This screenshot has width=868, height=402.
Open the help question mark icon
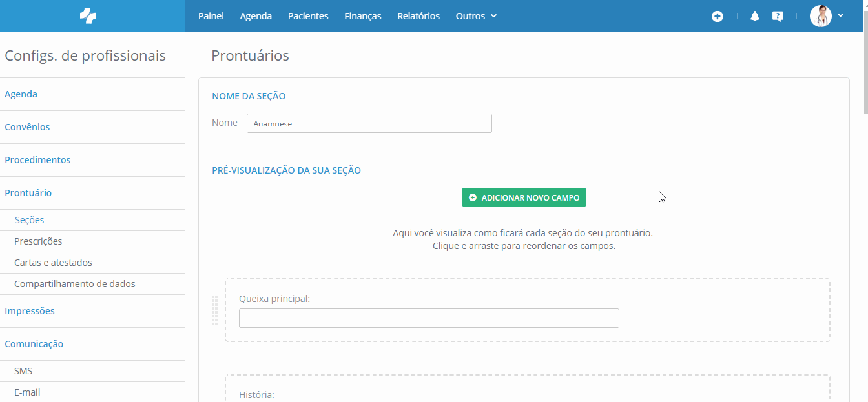(778, 16)
